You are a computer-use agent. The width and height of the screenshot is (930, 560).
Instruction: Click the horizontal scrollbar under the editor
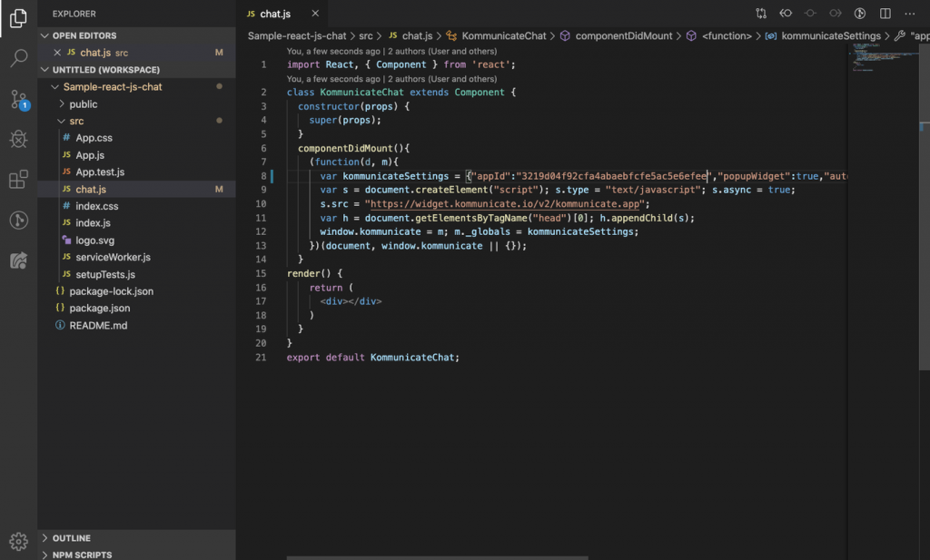tap(436, 557)
